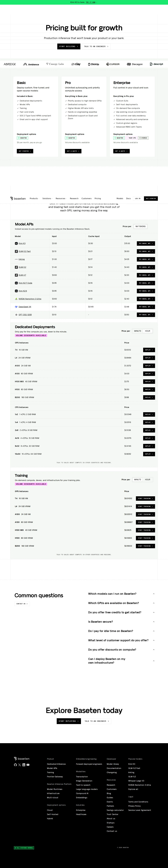Open the Customers nav item
168x868 pixels.
(86, 198)
